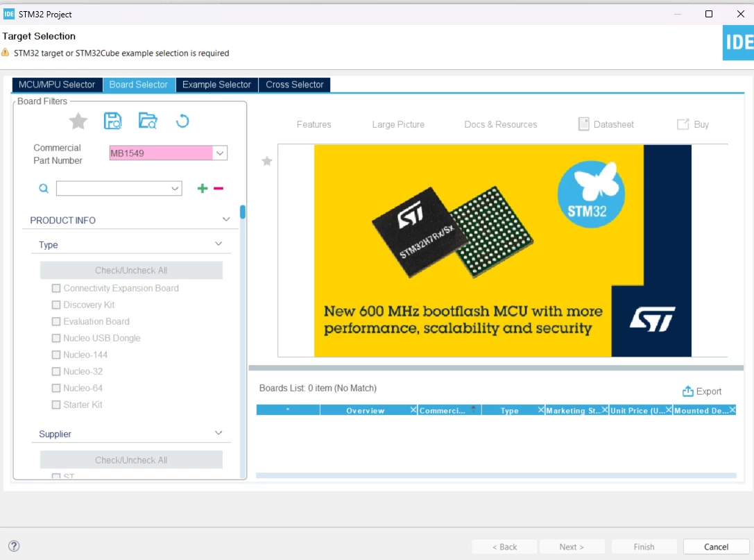This screenshot has height=560, width=754.
Task: Check the Connectivity Expansion Board checkbox
Action: click(x=56, y=288)
